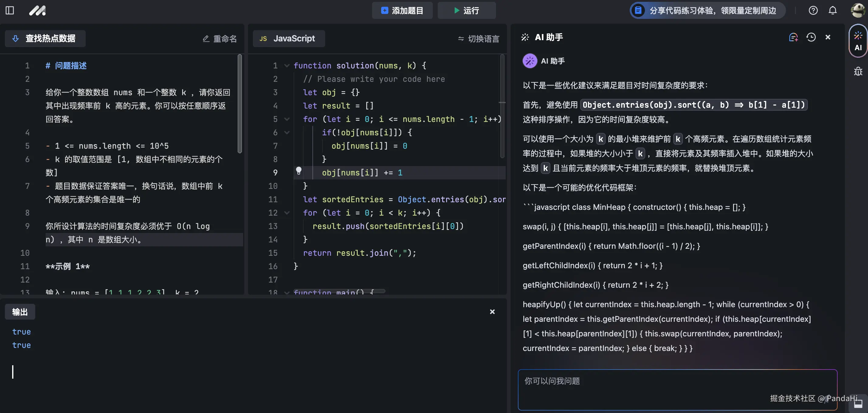Collapse the main function on line 18
Viewport: 868px width, 413px height.
pyautogui.click(x=287, y=293)
